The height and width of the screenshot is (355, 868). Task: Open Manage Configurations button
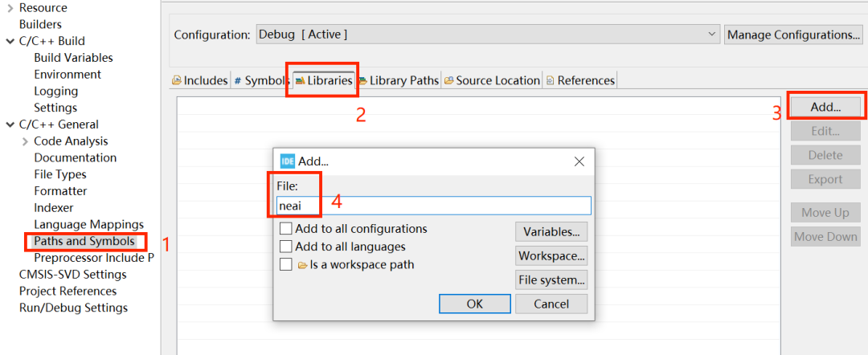click(793, 35)
